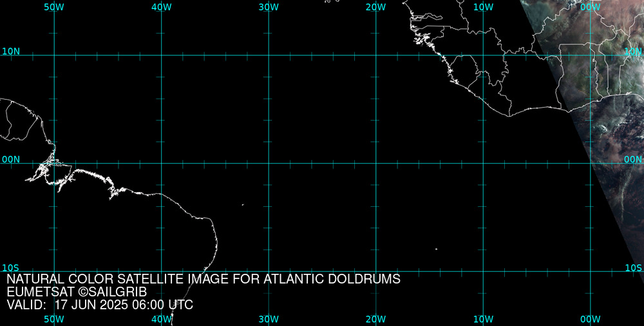Select the 20W longitude label at the top

point(376,7)
